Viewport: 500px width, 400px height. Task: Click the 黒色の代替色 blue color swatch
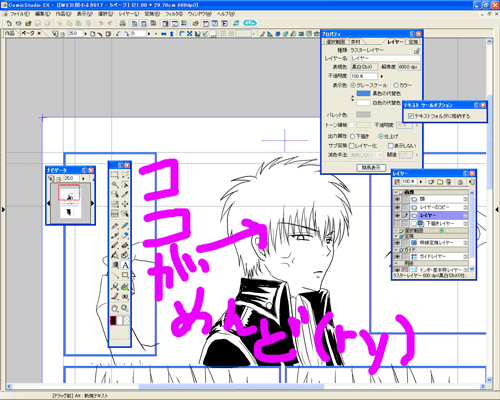coord(363,94)
